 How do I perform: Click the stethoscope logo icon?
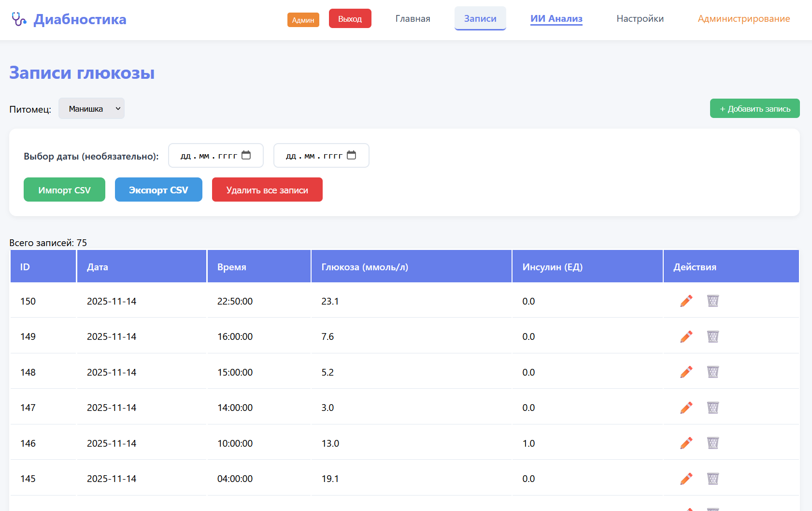pos(19,19)
